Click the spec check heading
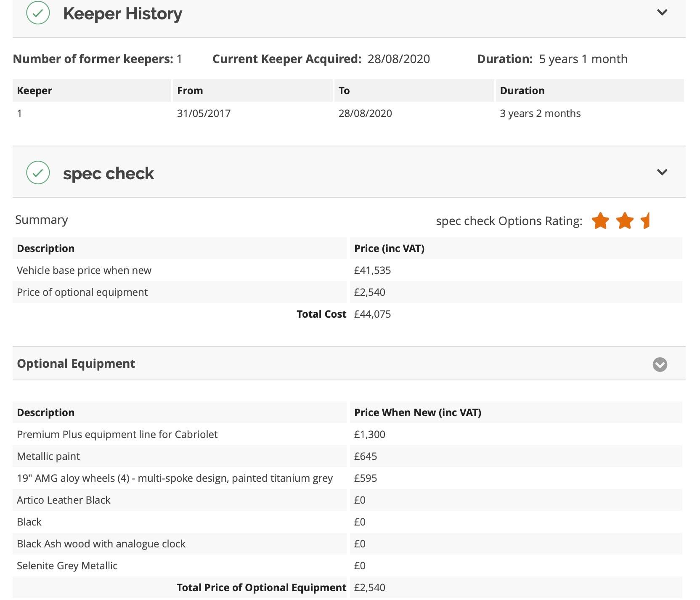Viewport: 700px width, 600px height. pos(109,173)
